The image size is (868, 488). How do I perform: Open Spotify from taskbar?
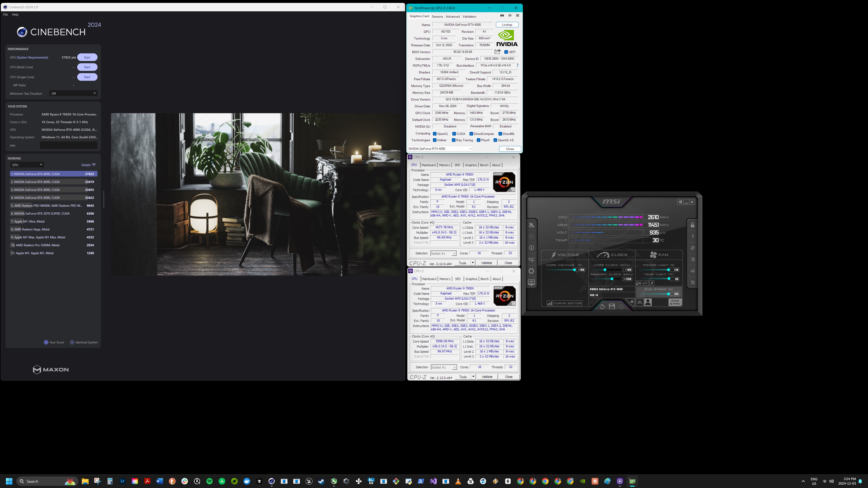coord(210,481)
